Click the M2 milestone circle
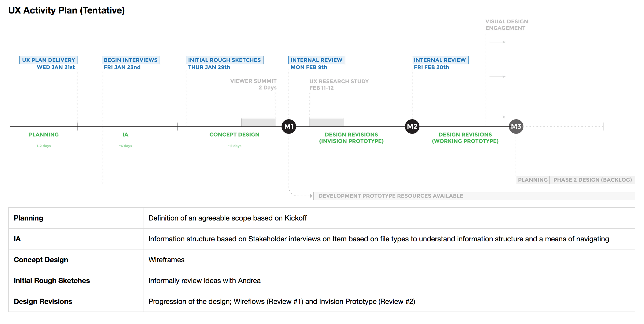Image resolution: width=644 pixels, height=324 pixels. (412, 126)
